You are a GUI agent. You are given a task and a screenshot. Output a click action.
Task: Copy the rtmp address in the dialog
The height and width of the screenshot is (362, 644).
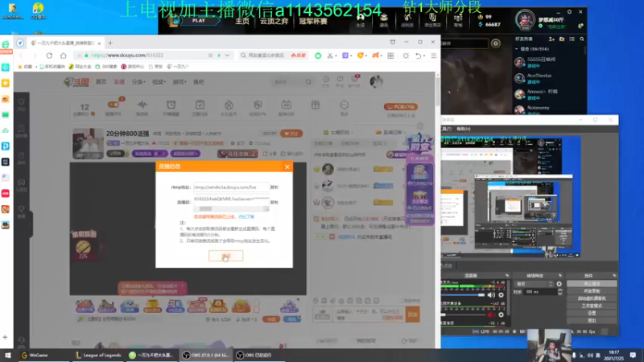pyautogui.click(x=275, y=187)
